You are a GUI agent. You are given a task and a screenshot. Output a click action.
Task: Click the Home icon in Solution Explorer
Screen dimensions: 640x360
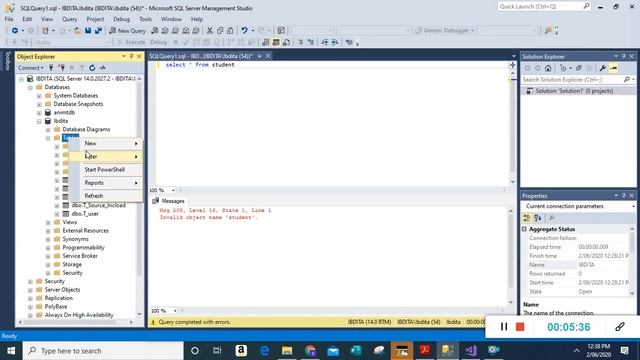tap(548, 68)
